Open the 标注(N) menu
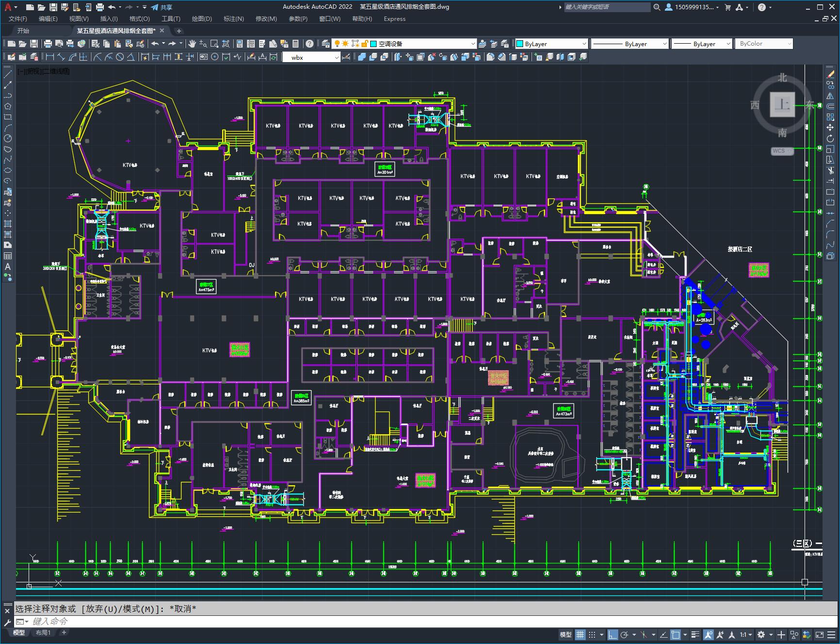The image size is (840, 644). click(233, 19)
